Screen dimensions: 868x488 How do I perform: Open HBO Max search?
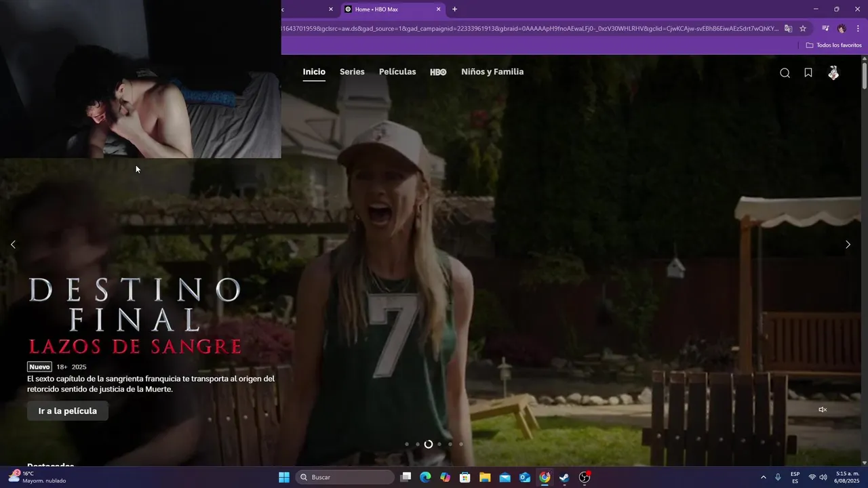point(785,73)
